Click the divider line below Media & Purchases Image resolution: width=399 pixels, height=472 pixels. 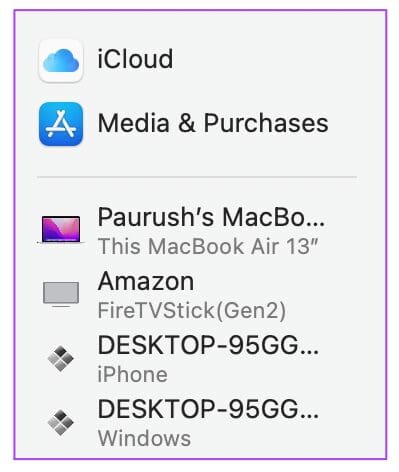[197, 177]
